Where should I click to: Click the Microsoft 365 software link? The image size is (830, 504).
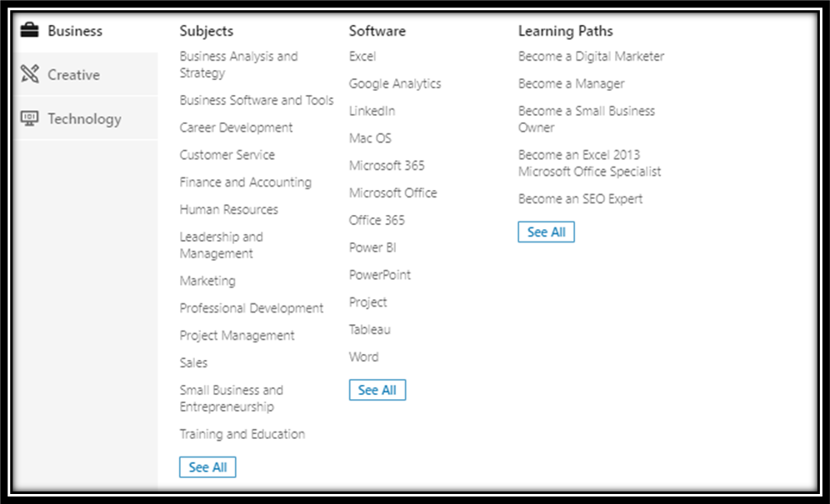[x=387, y=166]
